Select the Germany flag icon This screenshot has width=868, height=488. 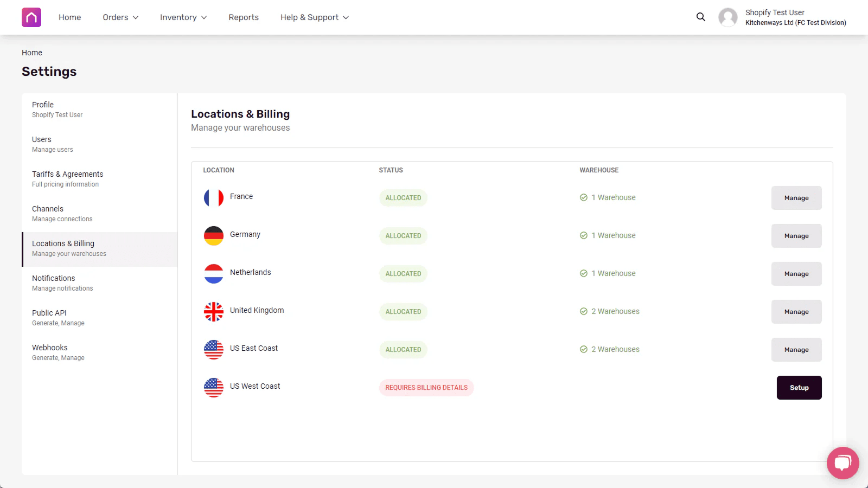(213, 236)
